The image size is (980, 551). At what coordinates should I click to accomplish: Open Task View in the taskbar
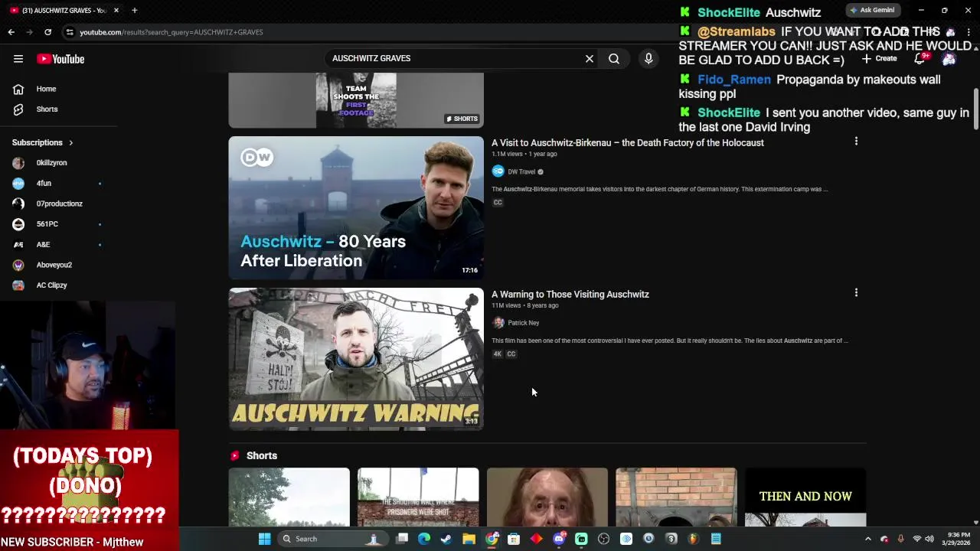pos(402,539)
